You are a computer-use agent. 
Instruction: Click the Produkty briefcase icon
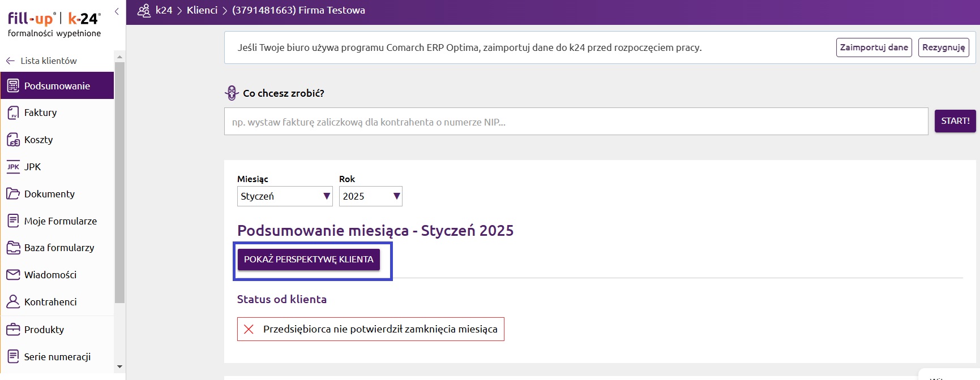13,329
